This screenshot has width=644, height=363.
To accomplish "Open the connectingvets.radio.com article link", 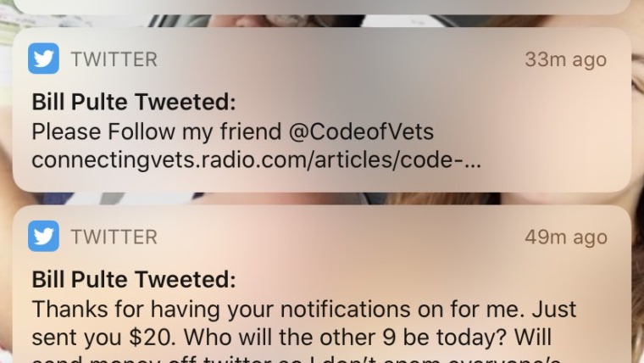I will [x=256, y=160].
